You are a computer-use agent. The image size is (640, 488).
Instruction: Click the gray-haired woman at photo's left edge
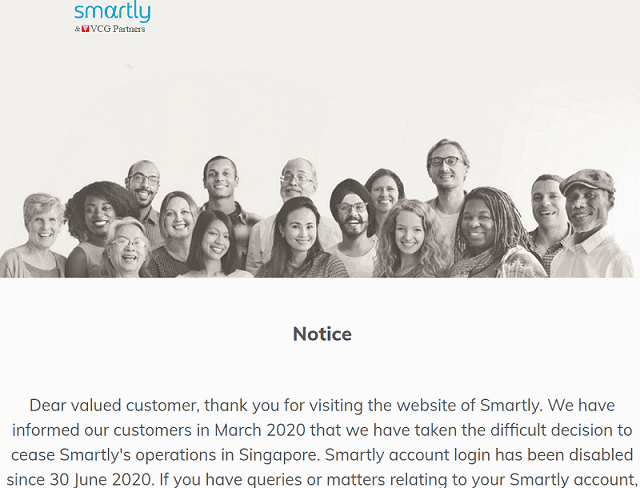(39, 233)
